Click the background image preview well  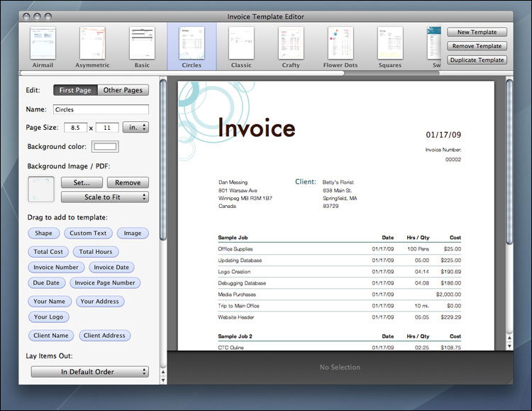click(40, 190)
